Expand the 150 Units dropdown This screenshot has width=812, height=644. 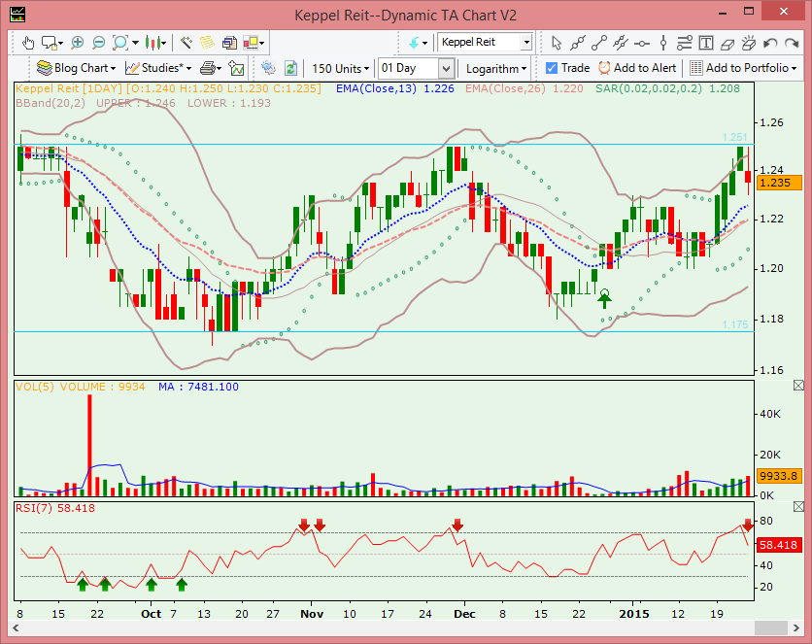coord(341,68)
